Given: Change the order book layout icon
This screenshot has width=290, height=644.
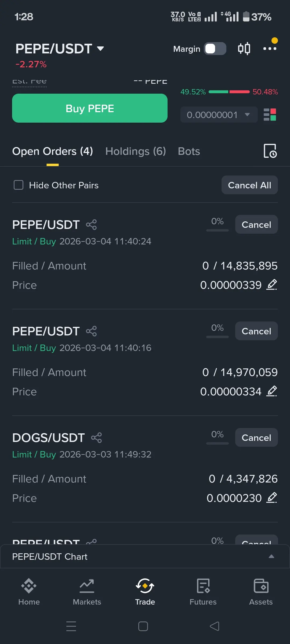Looking at the screenshot, I should (270, 115).
